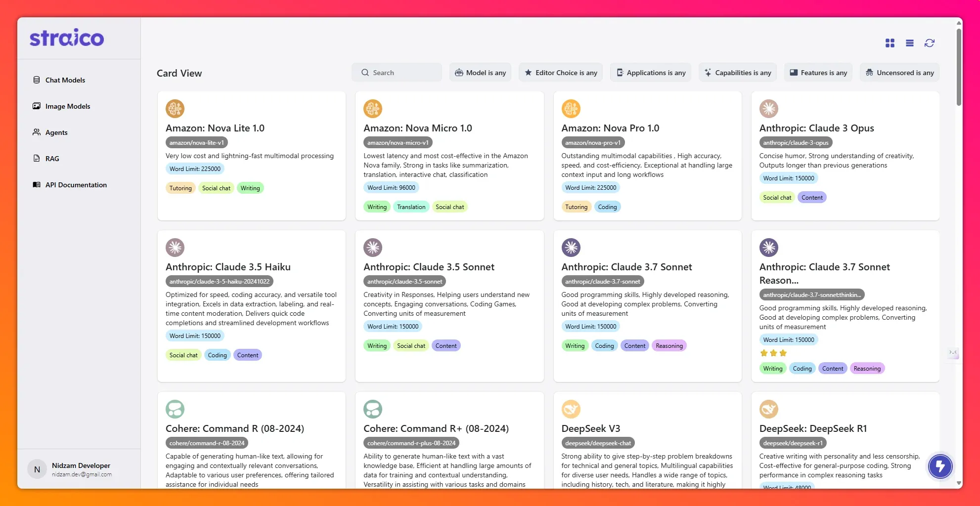This screenshot has height=506, width=980.
Task: Click the Amazon Nova Lite logo icon
Action: click(x=175, y=109)
